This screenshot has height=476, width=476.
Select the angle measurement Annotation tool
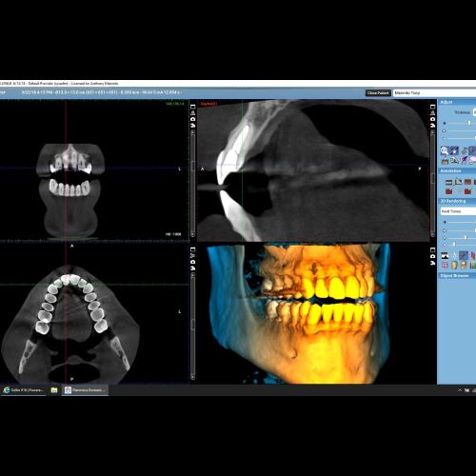[458, 182]
